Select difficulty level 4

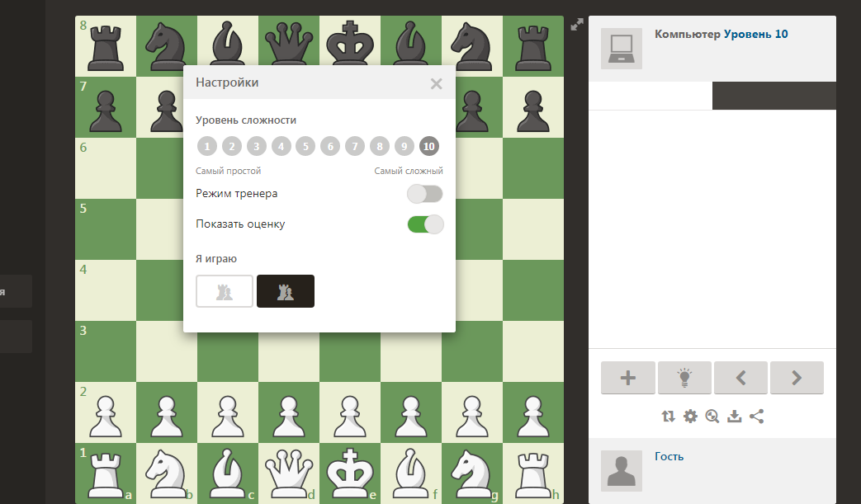[x=281, y=147]
